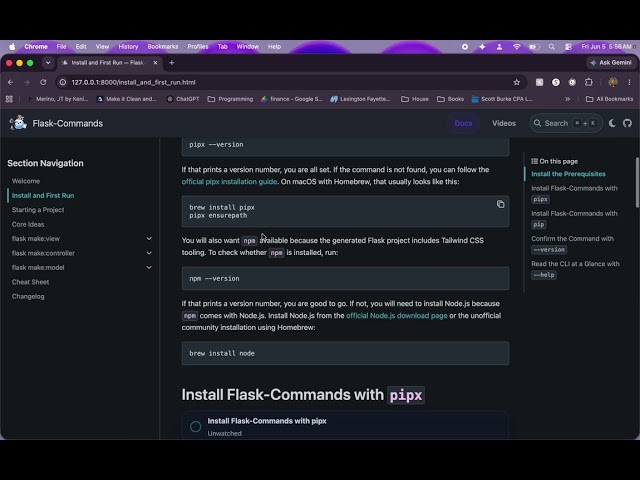The image size is (640, 480).
Task: Go to Welcome page in sidebar
Action: tap(26, 181)
